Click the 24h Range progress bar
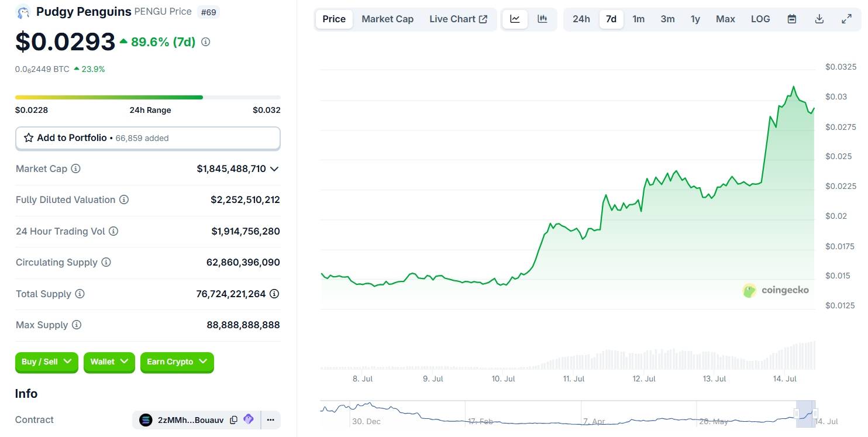Screen dimensions: 868x437 [x=148, y=97]
